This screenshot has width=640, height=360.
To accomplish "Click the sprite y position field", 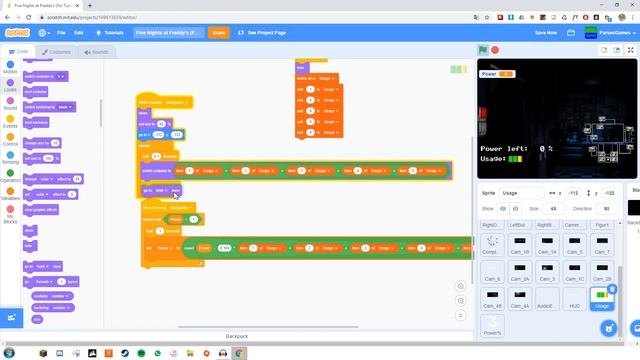I will click(609, 193).
